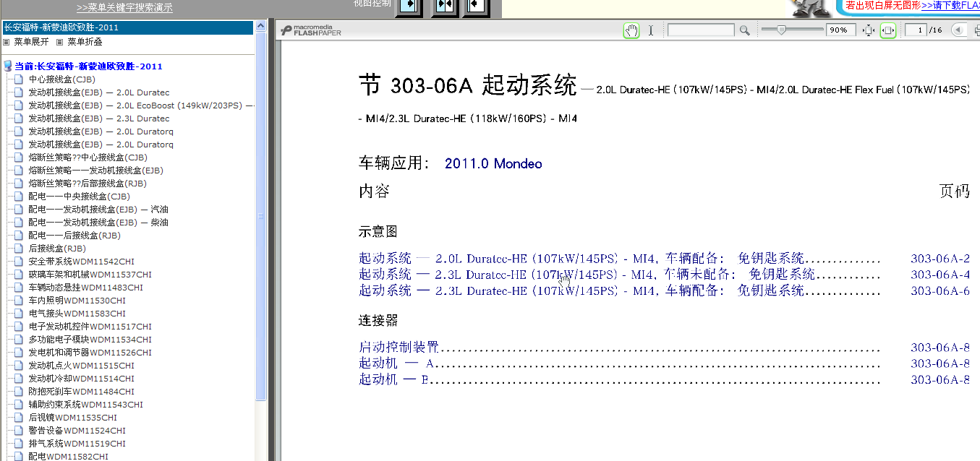Viewport: 980px width, 461px height.
Task: Open 辅助约束系统WDM11543CHI
Action: pos(85,405)
